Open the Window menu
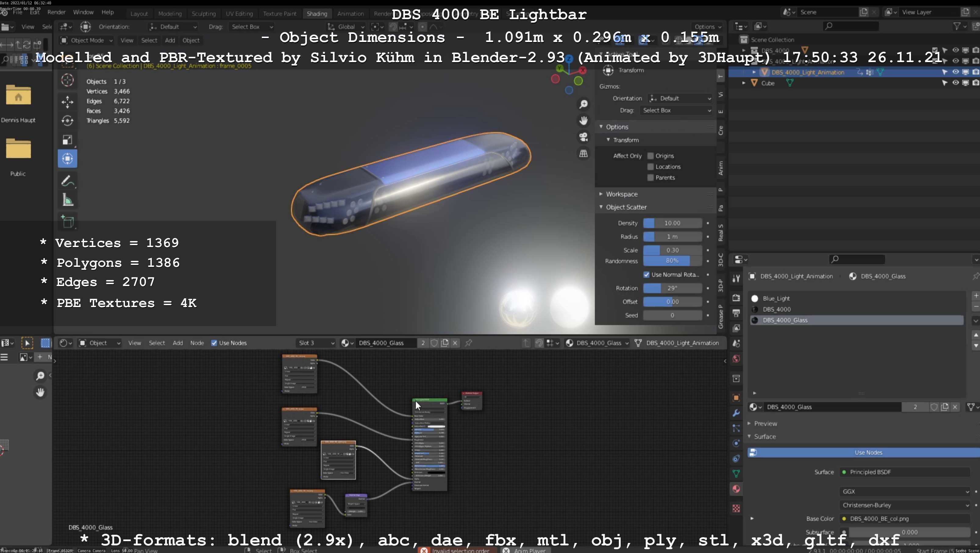The width and height of the screenshot is (980, 553). tap(83, 12)
